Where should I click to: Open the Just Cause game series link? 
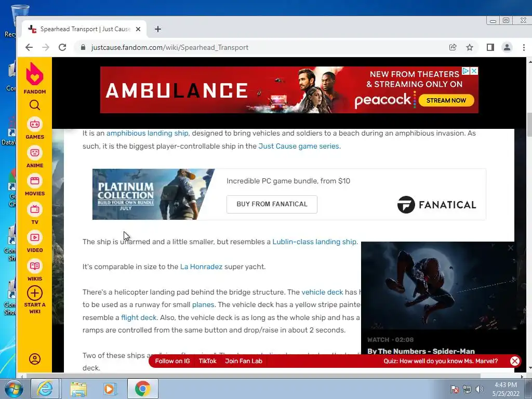299,146
